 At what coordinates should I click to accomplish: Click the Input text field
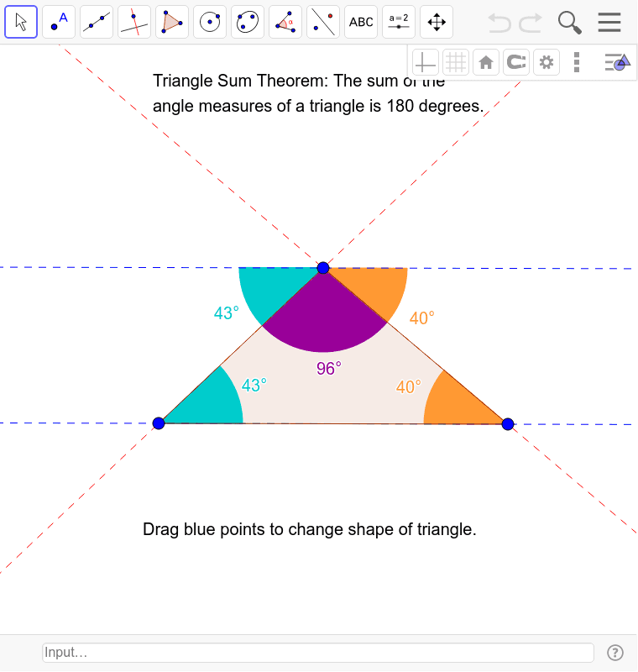pos(317,653)
